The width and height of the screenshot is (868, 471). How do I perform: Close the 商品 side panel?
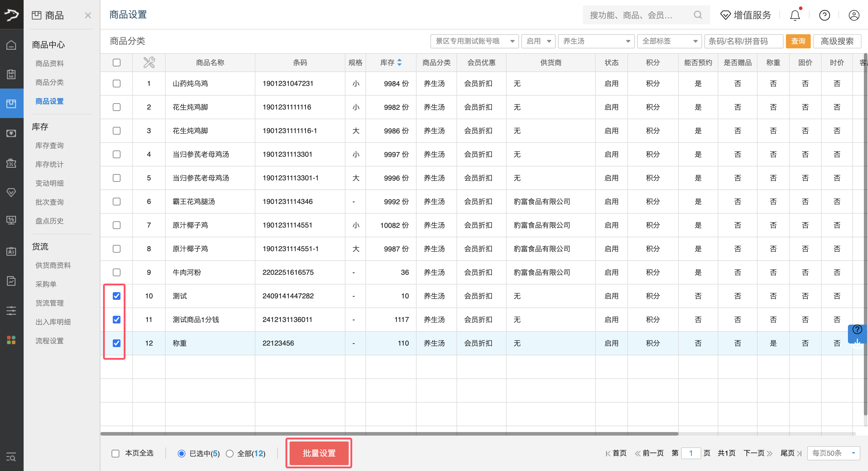pos(88,15)
